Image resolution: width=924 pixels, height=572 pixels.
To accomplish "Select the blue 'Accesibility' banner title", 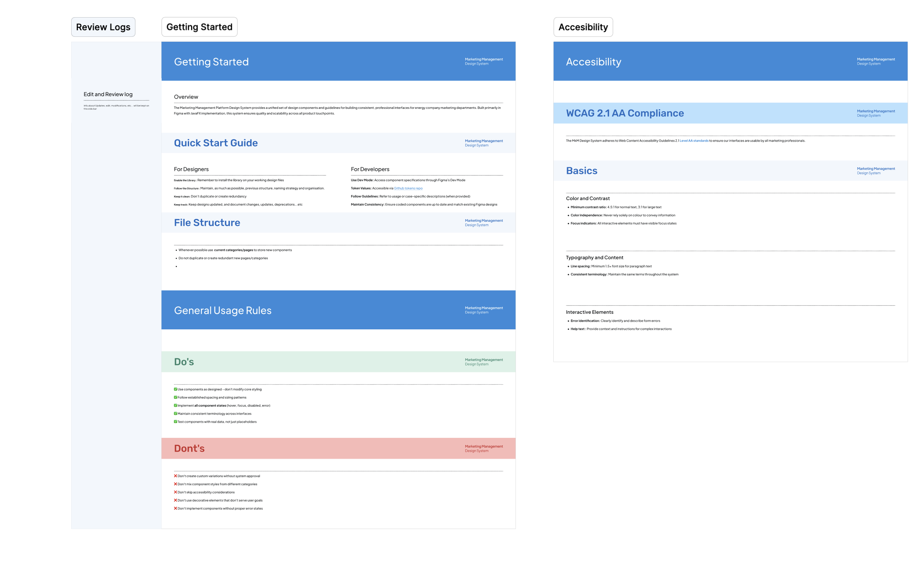I will coord(593,62).
